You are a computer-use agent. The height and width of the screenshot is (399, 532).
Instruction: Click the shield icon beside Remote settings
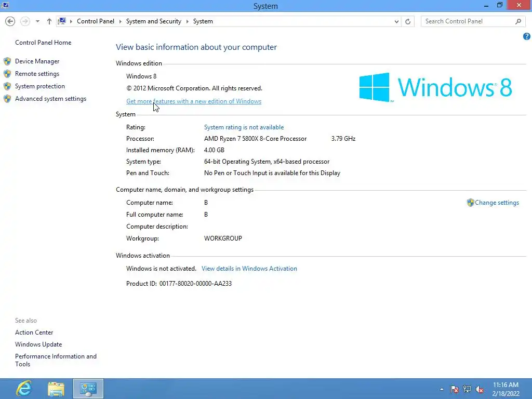(7, 74)
